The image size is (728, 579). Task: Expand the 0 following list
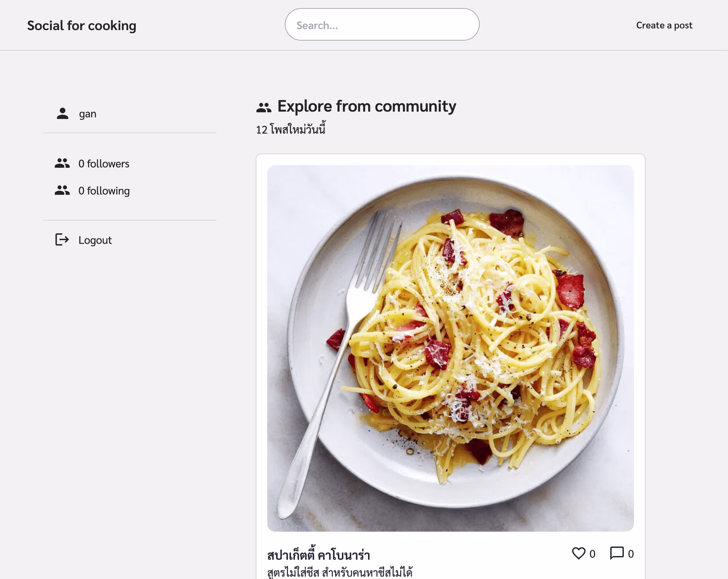(104, 191)
